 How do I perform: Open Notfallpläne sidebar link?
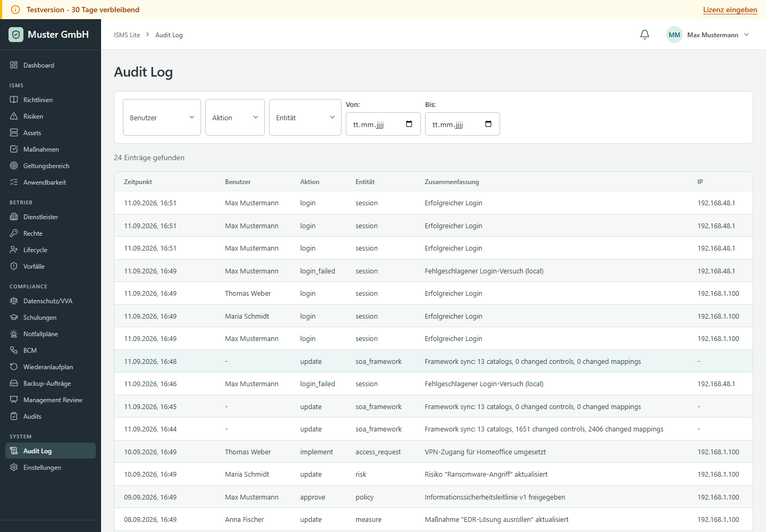(x=51, y=334)
